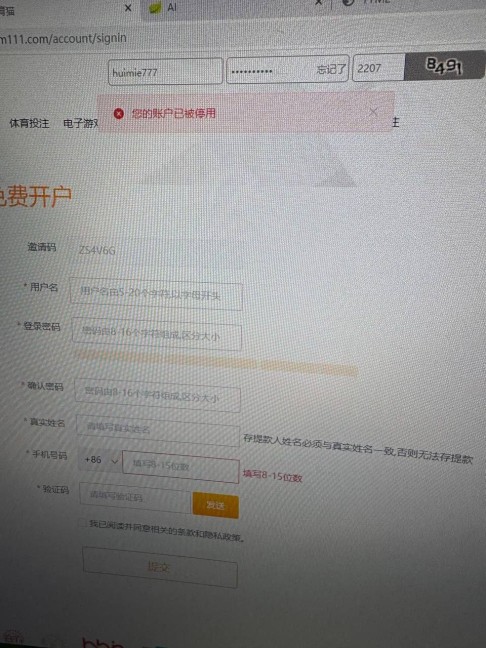The image size is (486, 648).
Task: Click the 提交 submit button
Action: 160,567
